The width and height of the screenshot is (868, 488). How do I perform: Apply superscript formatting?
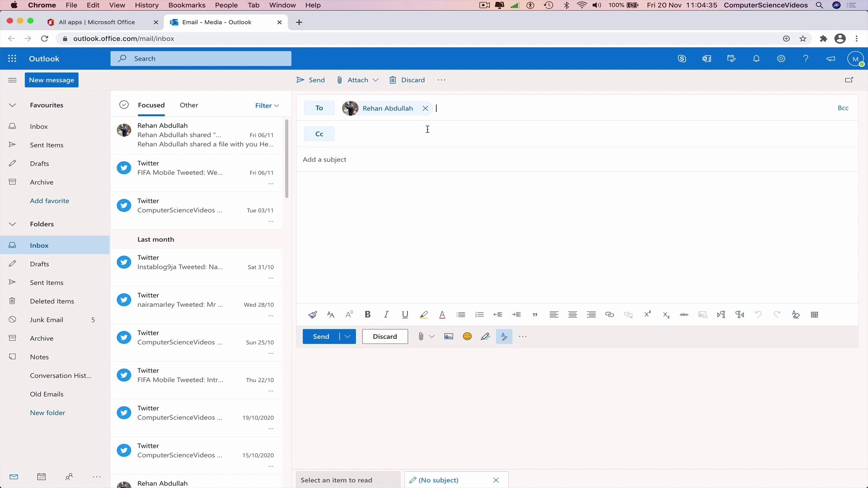[648, 314]
